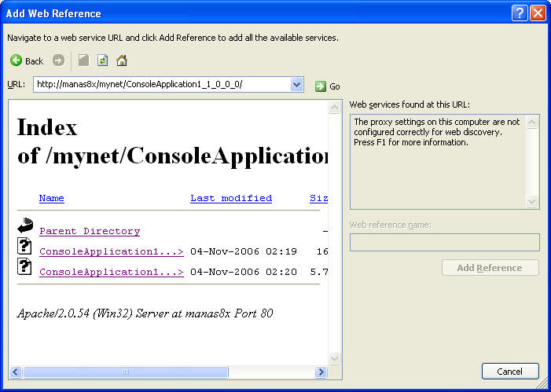Sort listing by Last modified link

click(230, 198)
